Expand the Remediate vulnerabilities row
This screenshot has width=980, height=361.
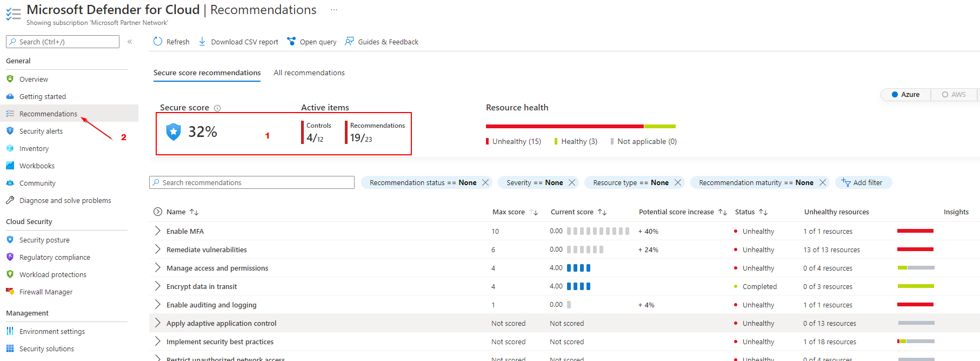(157, 249)
